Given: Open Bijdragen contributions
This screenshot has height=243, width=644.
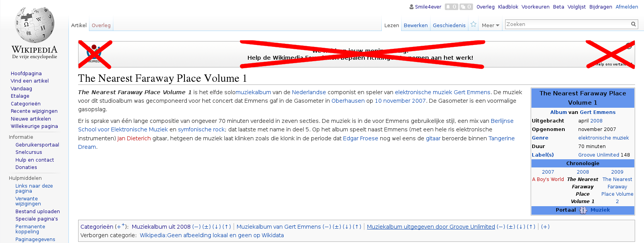Looking at the screenshot, I should (x=601, y=7).
